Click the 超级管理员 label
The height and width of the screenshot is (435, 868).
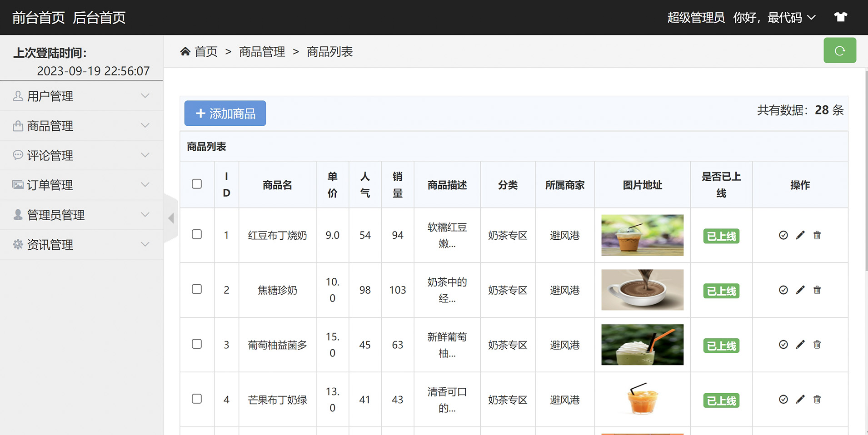click(x=696, y=18)
